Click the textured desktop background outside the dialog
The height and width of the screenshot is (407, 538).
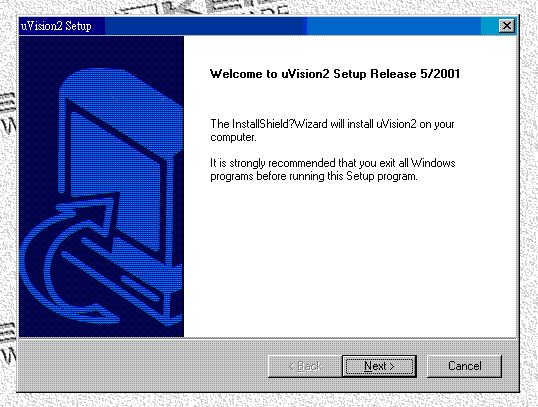(x=529, y=206)
